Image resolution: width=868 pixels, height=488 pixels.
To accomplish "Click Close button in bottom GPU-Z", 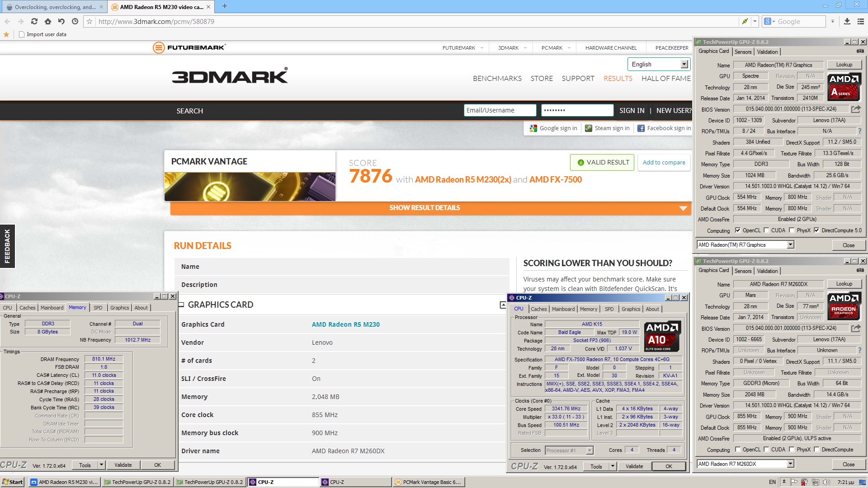I will [x=849, y=464].
